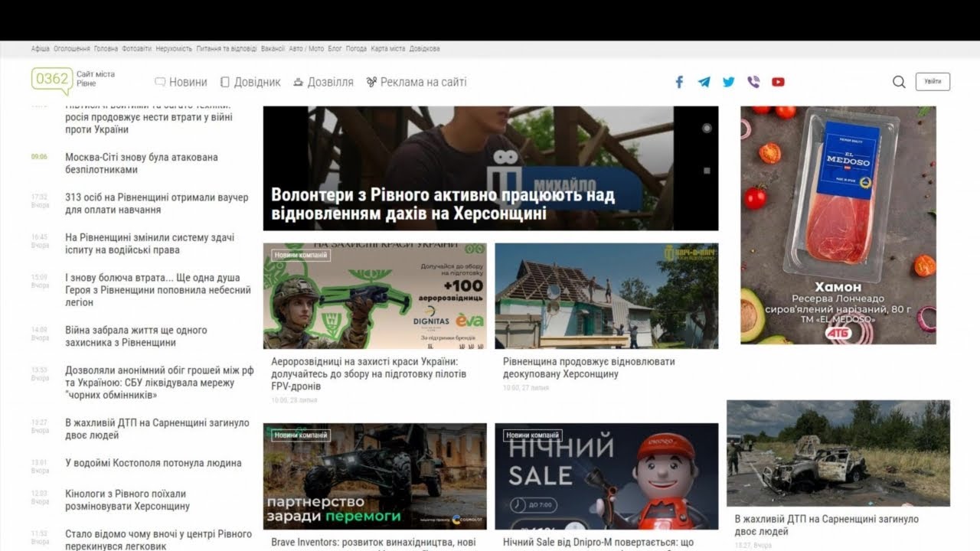Open news 'росія продовжує нести втрати'

pyautogui.click(x=149, y=117)
